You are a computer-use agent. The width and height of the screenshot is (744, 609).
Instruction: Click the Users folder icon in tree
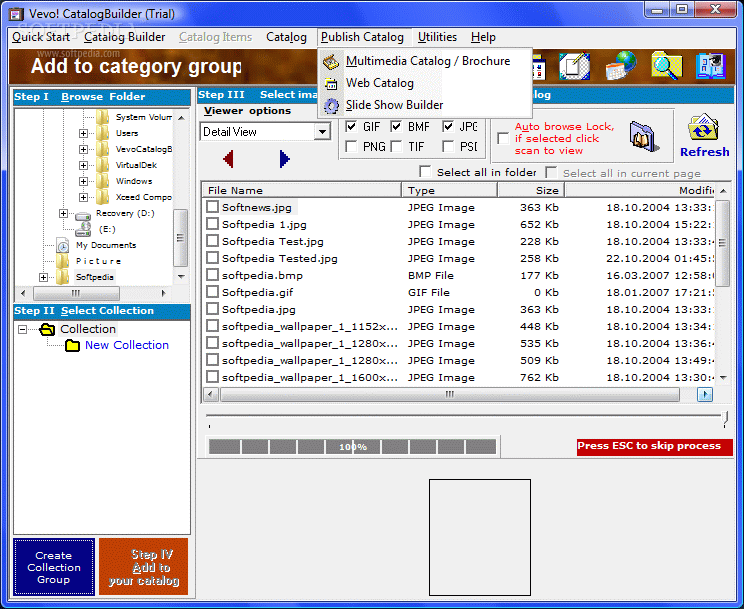click(x=102, y=133)
